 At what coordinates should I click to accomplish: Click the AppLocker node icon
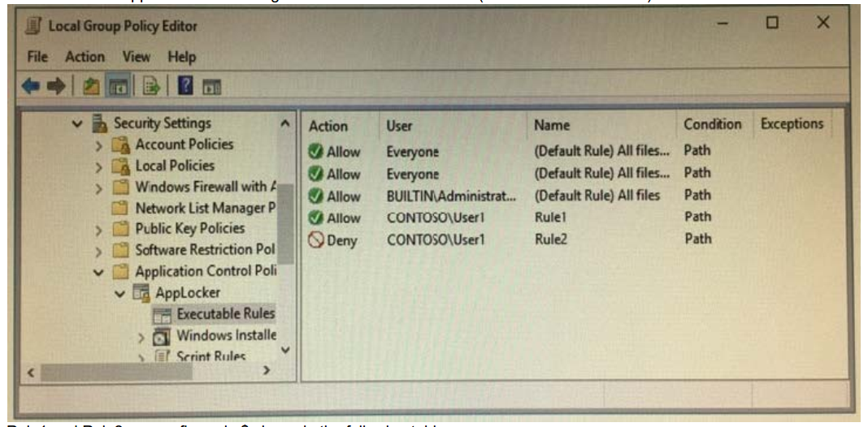(141, 293)
